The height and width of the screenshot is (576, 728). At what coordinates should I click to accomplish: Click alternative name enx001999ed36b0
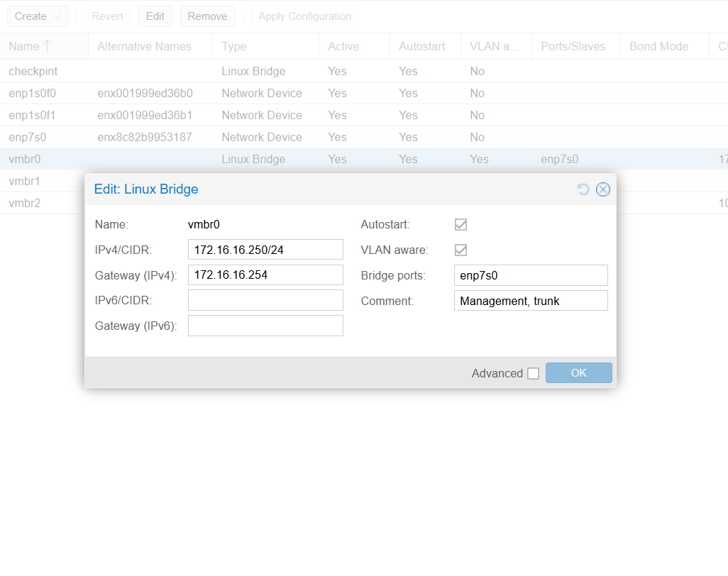[145, 94]
